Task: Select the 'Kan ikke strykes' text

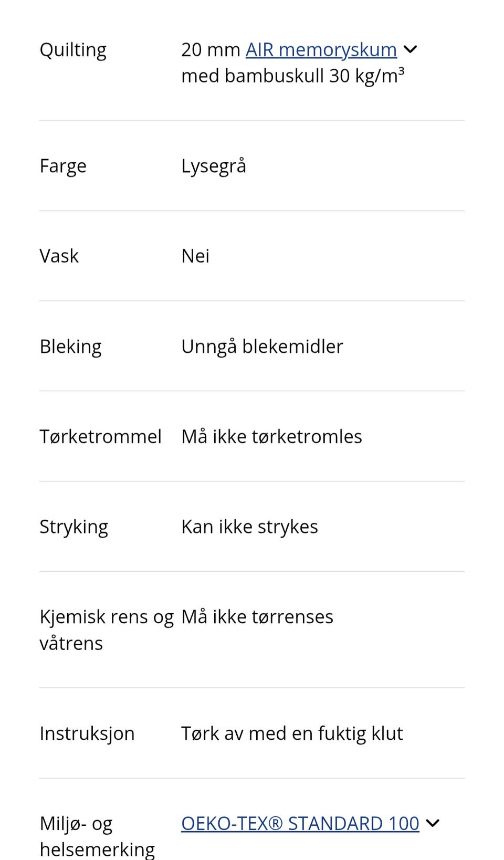Action: tap(249, 527)
